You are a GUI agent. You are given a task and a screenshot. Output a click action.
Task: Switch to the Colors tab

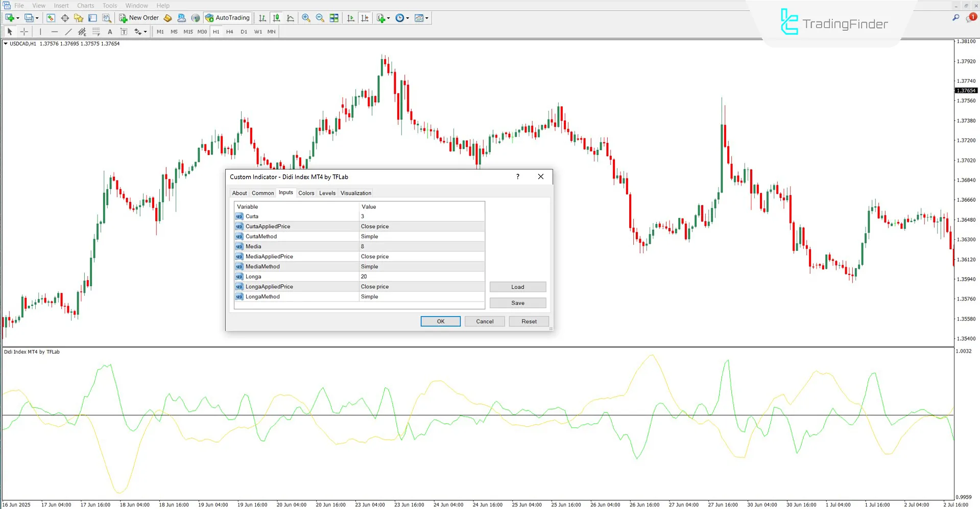(306, 193)
